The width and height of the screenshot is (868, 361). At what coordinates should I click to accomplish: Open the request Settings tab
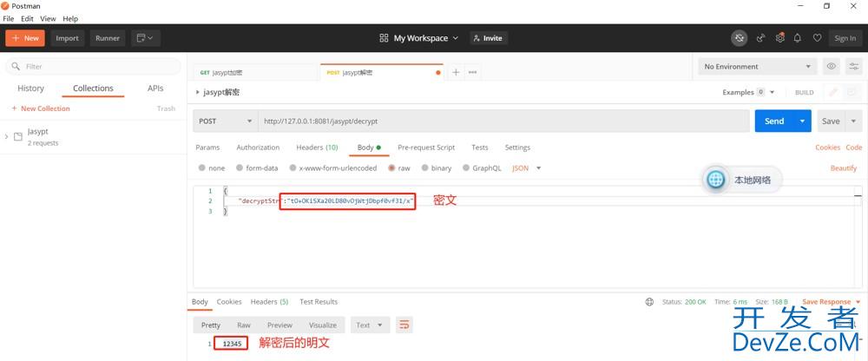click(517, 148)
